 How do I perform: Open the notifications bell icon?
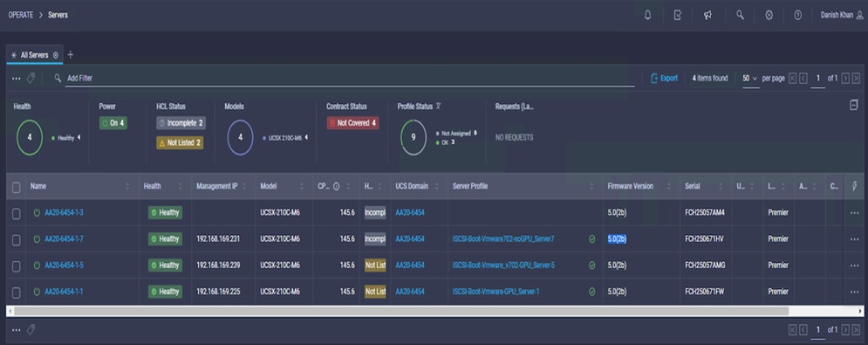tap(647, 16)
